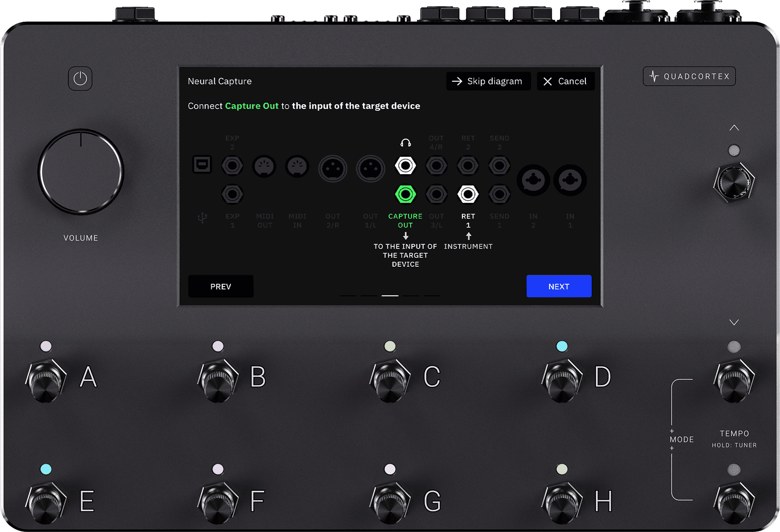
Task: Click the blue NEXT button
Action: (x=559, y=286)
